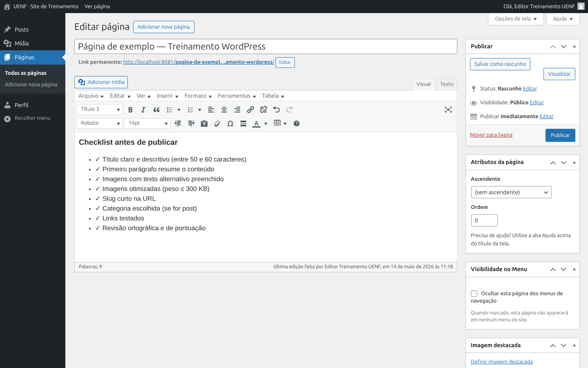Click Salvar como rascunho
This screenshot has height=368, width=588.
500,64
